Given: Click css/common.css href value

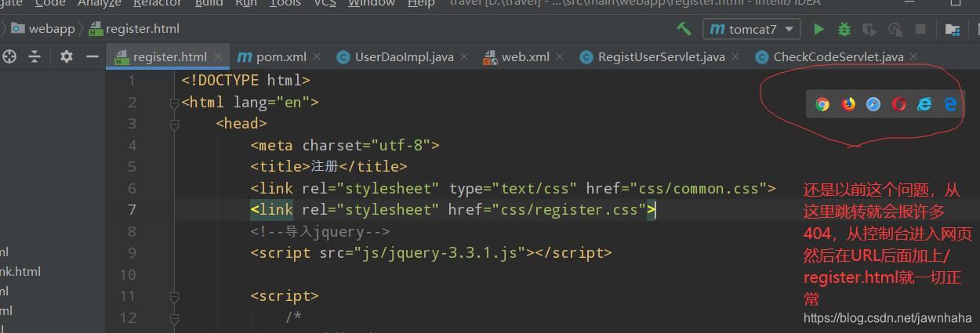Looking at the screenshot, I should (677, 188).
